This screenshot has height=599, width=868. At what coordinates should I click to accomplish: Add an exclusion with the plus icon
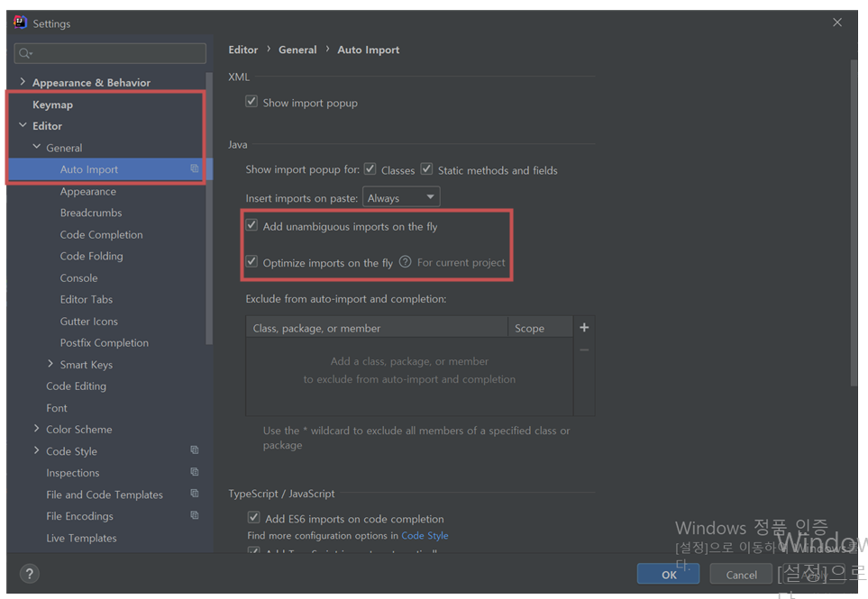point(584,328)
